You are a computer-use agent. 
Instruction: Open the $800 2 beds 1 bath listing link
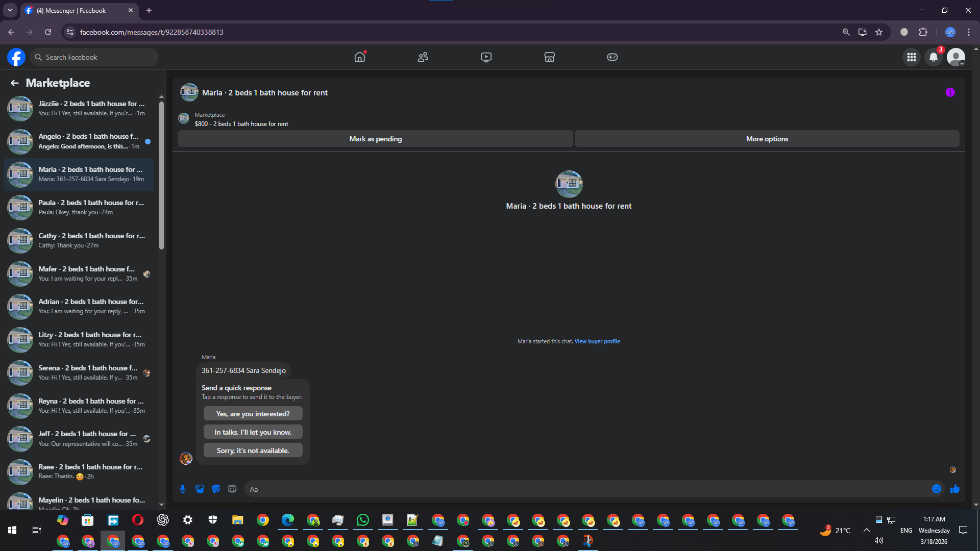tap(241, 124)
